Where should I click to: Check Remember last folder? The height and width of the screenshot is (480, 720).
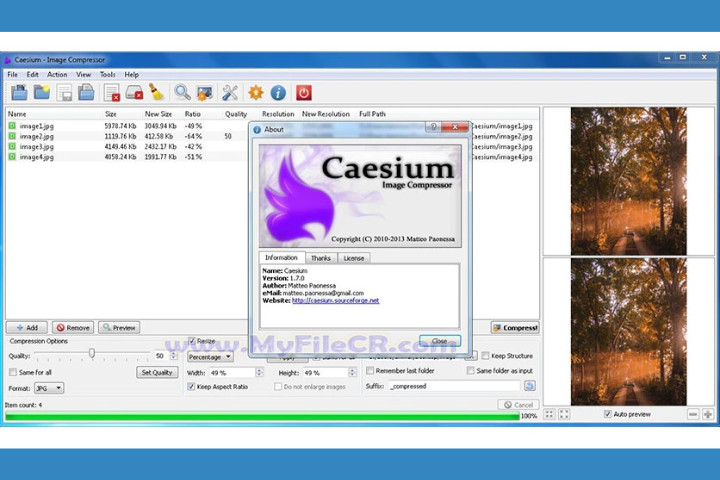(370, 370)
